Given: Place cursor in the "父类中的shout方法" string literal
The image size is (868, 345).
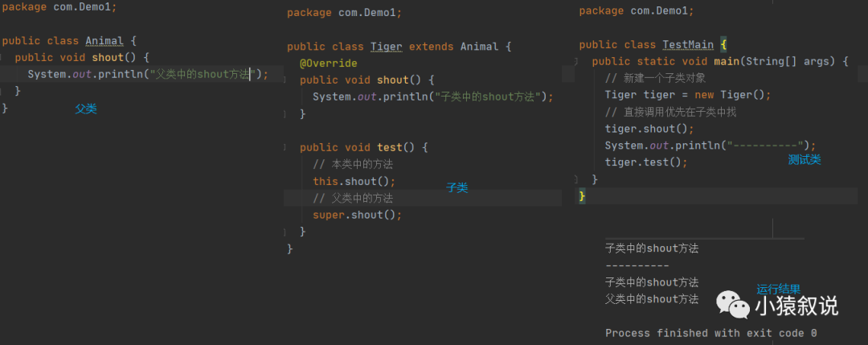Looking at the screenshot, I should tap(202, 74).
